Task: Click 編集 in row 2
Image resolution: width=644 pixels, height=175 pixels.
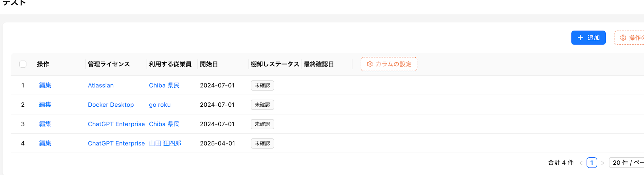Action: (x=45, y=105)
